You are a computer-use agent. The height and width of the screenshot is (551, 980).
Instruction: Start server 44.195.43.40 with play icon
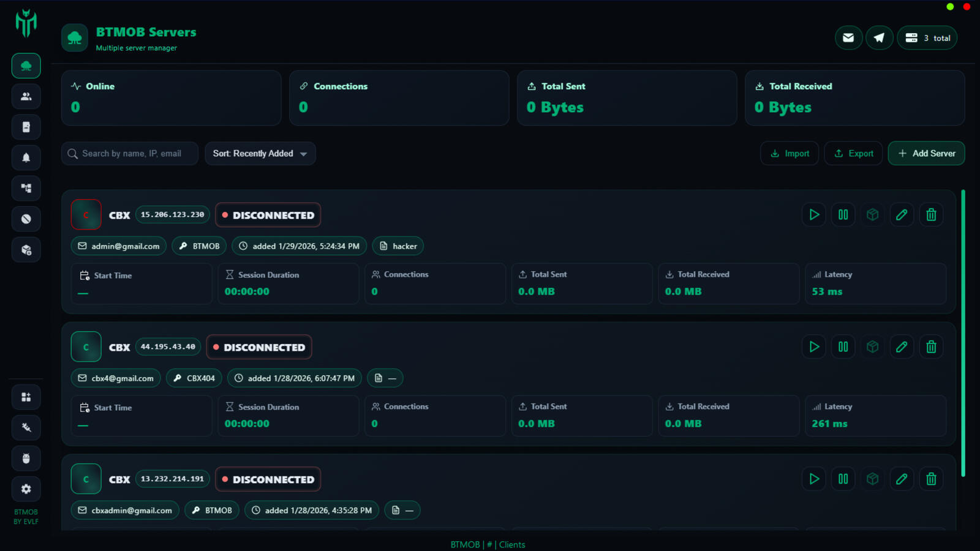coord(814,347)
